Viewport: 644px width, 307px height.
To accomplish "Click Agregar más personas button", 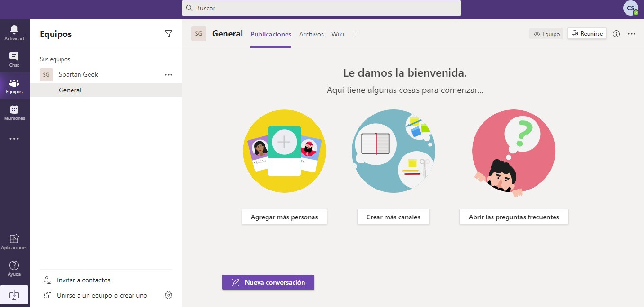I will tap(284, 217).
